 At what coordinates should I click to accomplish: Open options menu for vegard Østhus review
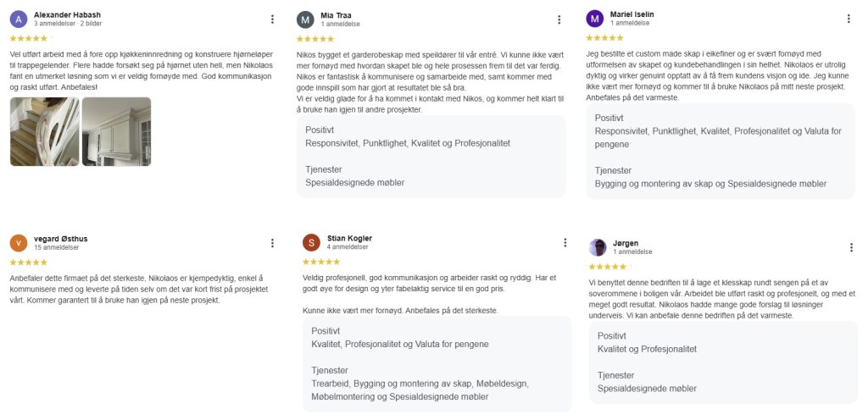(272, 243)
